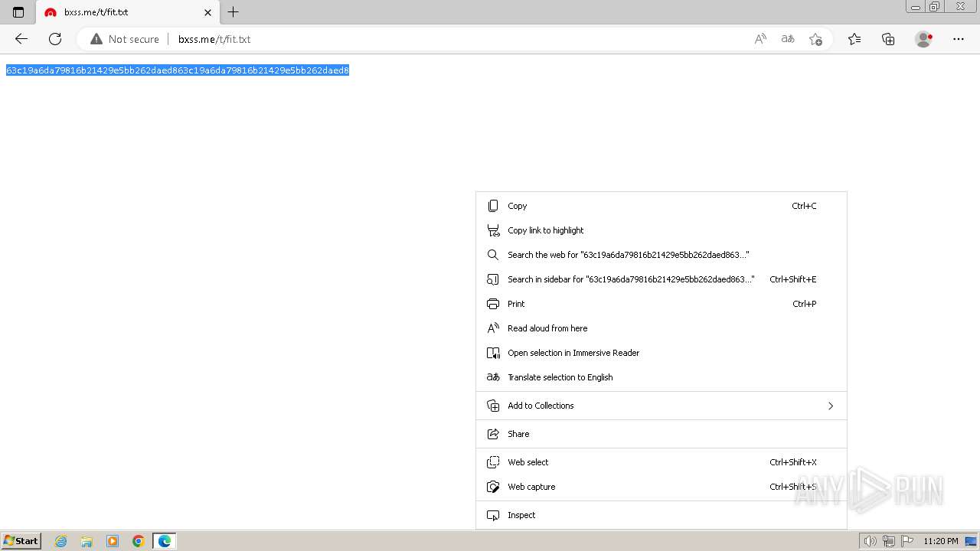Launch Internet Explorer from taskbar

click(61, 541)
